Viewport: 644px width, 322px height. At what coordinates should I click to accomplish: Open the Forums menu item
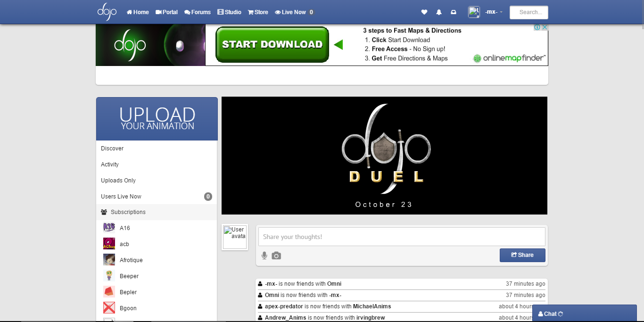(197, 12)
